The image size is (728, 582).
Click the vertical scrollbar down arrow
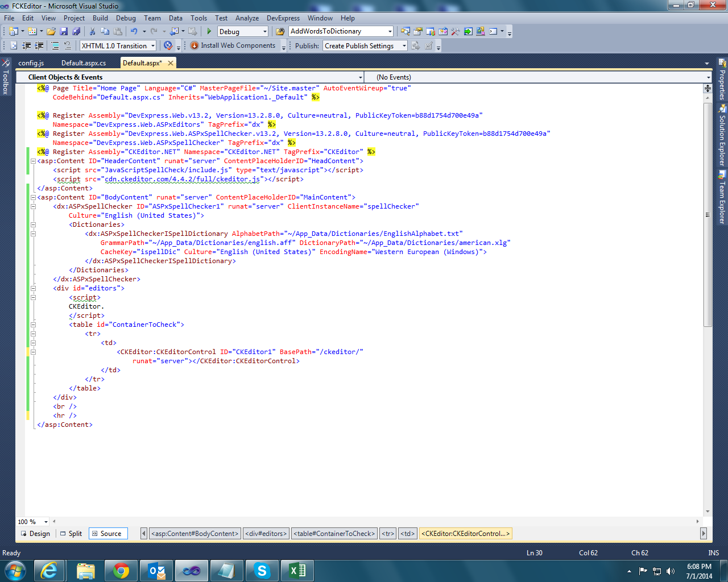click(708, 512)
